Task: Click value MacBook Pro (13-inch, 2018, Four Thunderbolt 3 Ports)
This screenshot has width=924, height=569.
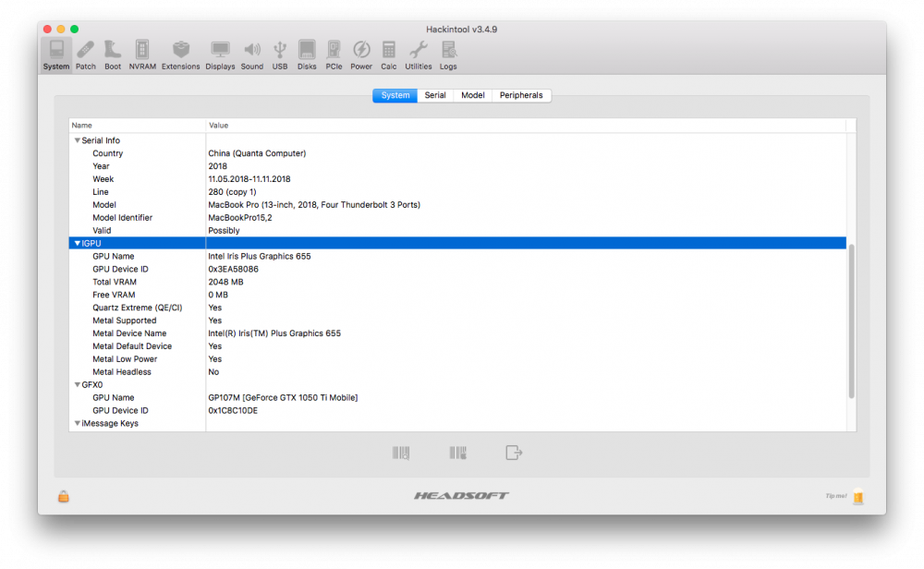Action: [x=314, y=205]
